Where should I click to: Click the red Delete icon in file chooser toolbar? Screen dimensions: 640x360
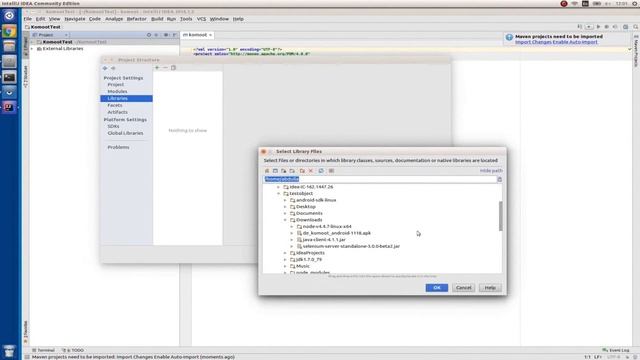pos(311,171)
